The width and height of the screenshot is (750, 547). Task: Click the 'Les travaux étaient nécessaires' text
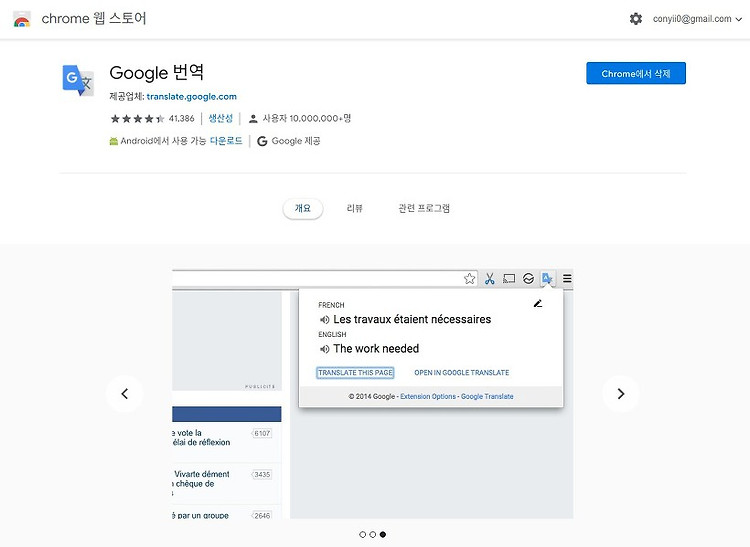point(412,319)
